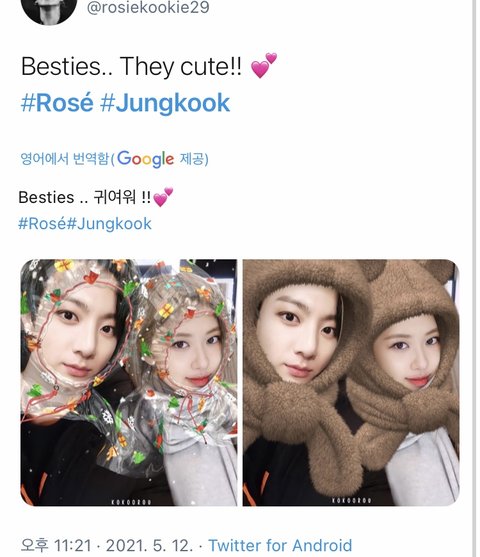Click the KOKOOROO watermark on left photo

131,502
